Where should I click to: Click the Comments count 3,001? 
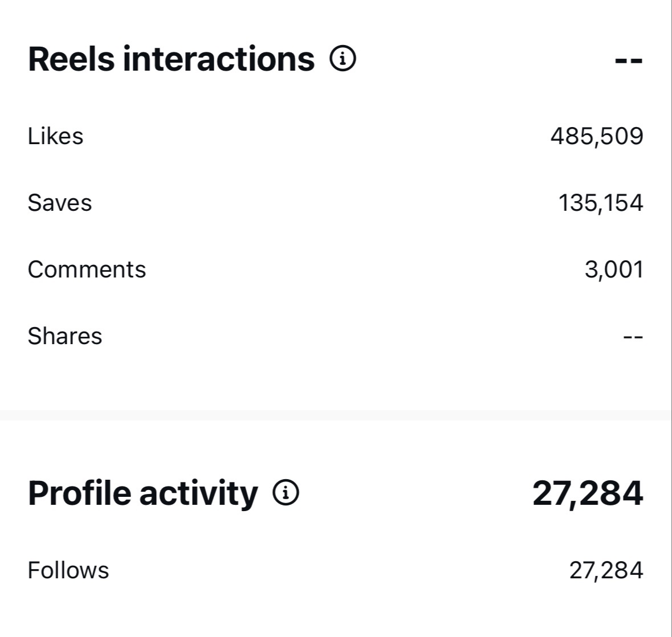614,269
